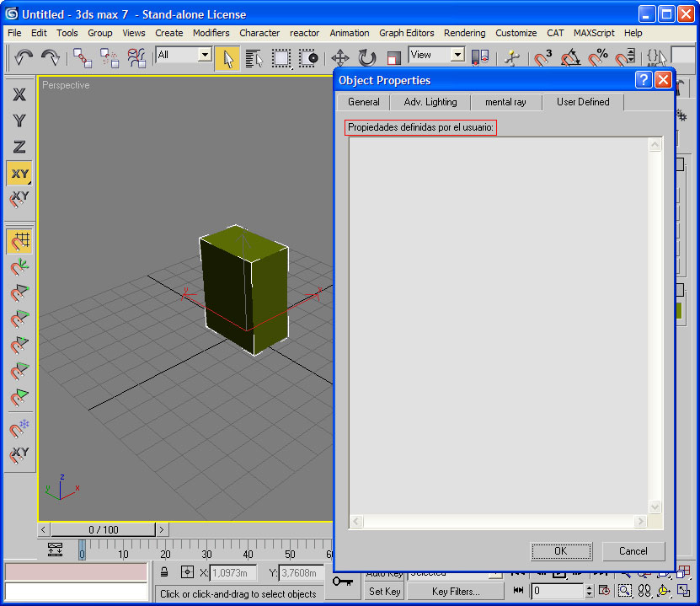This screenshot has width=700, height=606.
Task: Click the Y coordinate field
Action: 301,572
